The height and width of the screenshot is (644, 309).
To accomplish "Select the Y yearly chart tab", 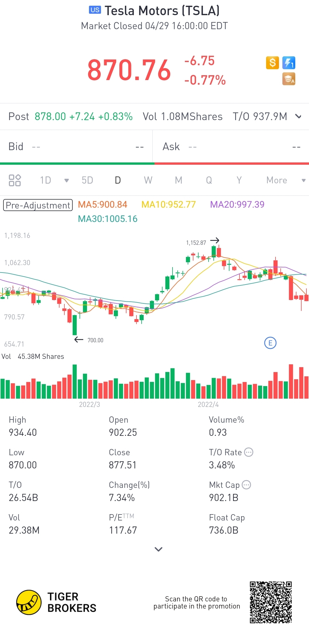I will pos(239,180).
